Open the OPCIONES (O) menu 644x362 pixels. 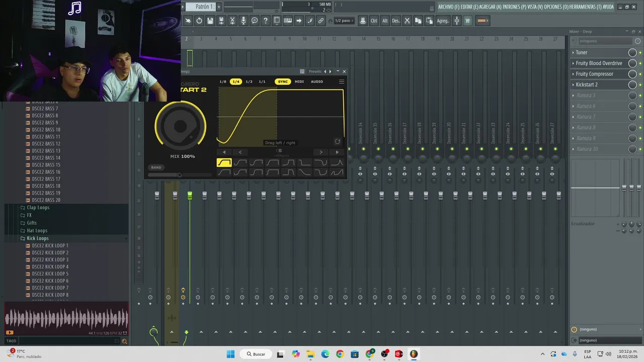[x=556, y=7]
